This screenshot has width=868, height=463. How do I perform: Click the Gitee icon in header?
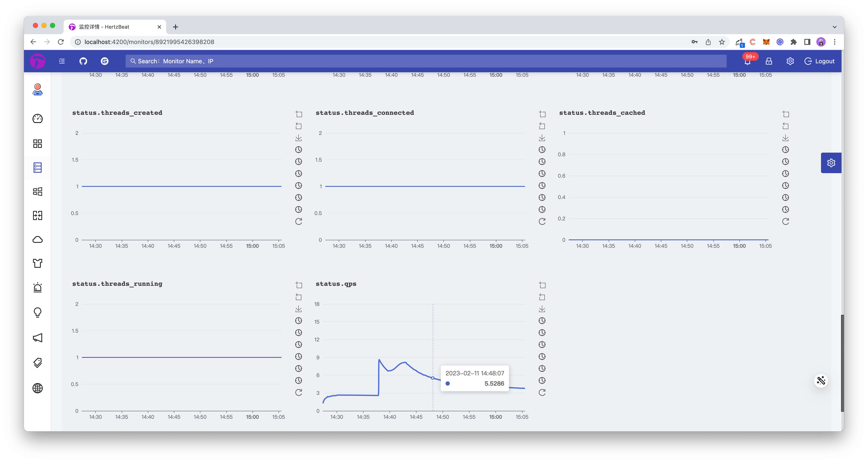point(104,61)
